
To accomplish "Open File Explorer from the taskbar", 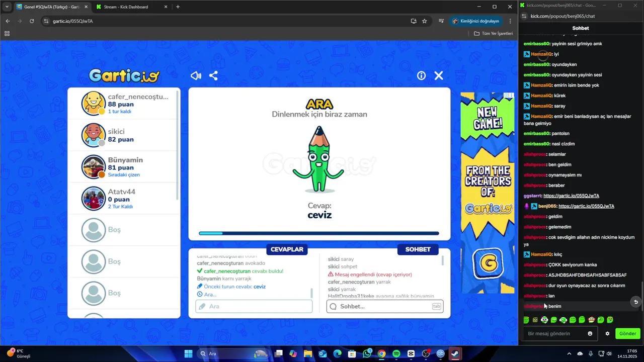I will pyautogui.click(x=307, y=353).
